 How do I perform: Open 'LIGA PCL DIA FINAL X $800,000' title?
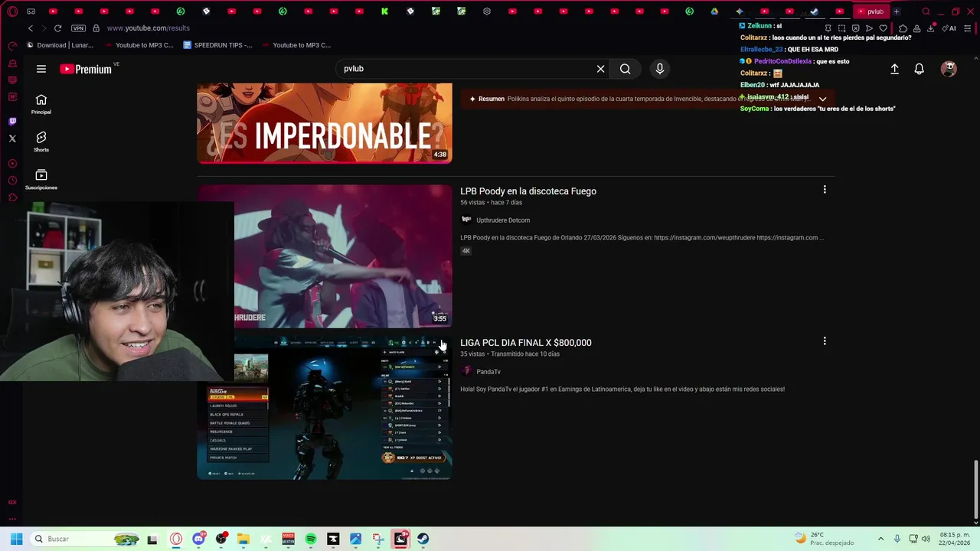click(x=526, y=343)
